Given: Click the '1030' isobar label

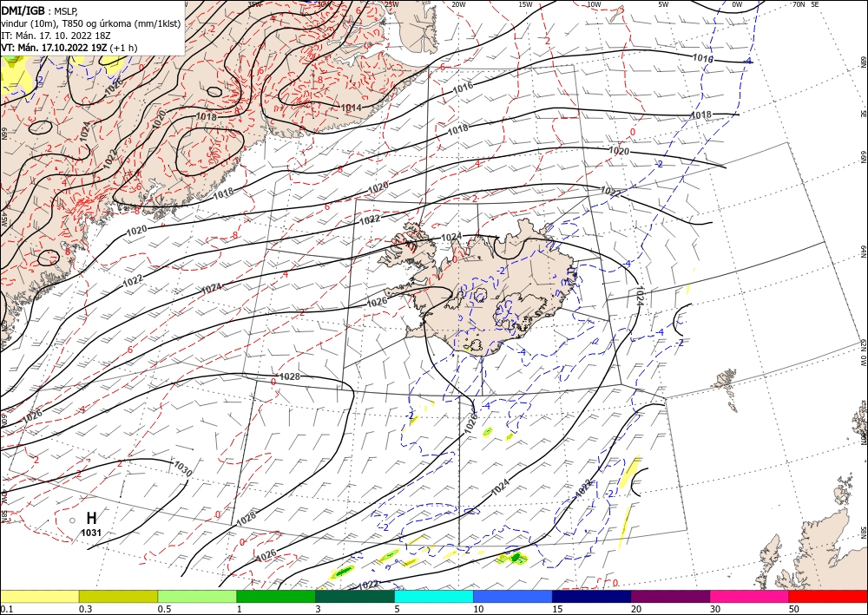Looking at the screenshot, I should [x=182, y=469].
